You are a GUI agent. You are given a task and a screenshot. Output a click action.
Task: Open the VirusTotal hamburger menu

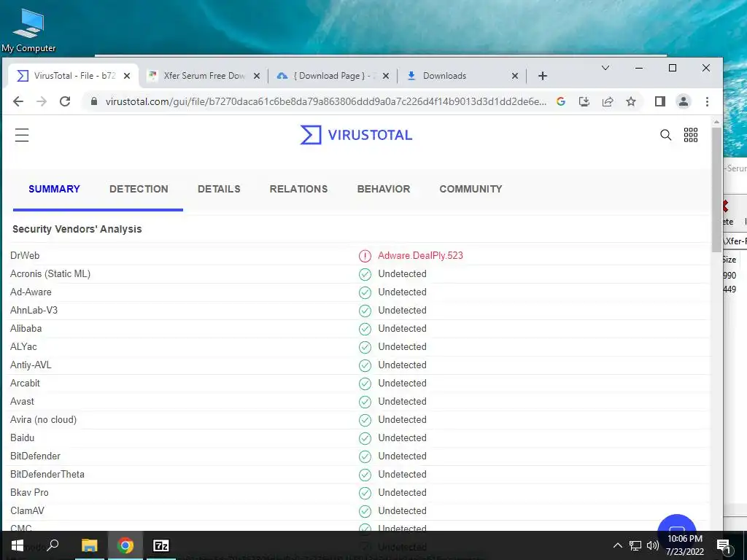[22, 135]
